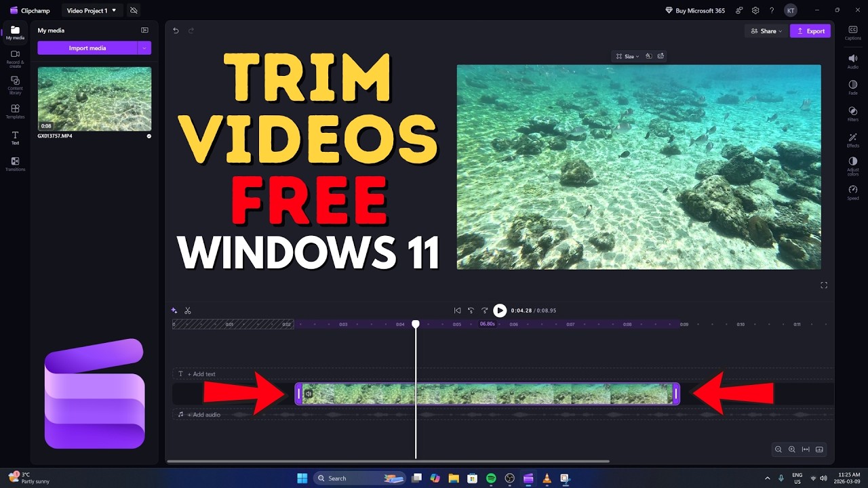Screen dimensions: 868x488
Task: Click the scissors split tool
Action: tap(188, 310)
